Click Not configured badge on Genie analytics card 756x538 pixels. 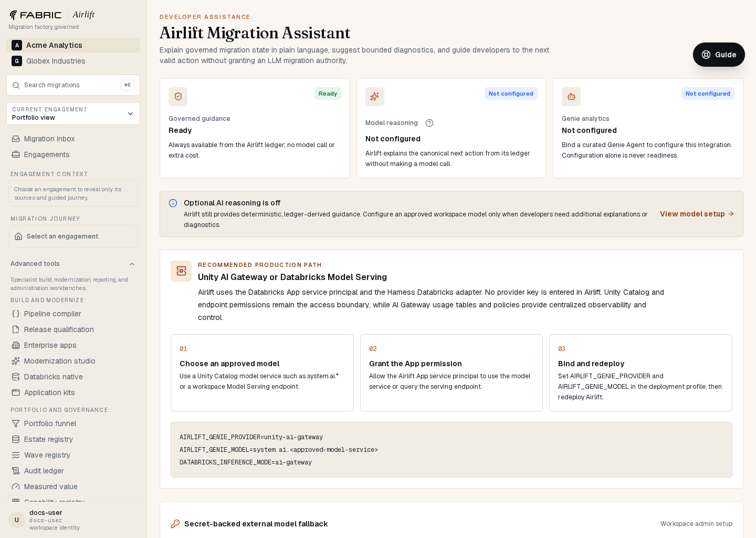tap(708, 94)
